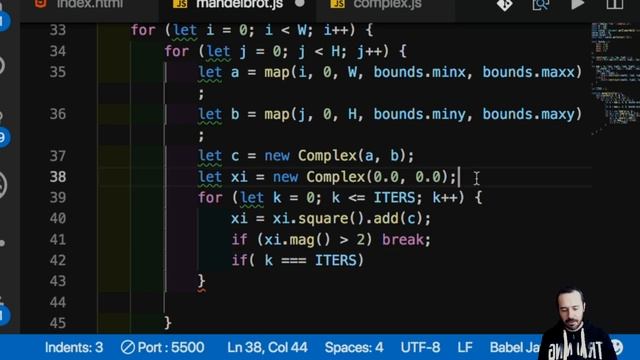
Task: Click the split editor icon
Action: (x=614, y=4)
